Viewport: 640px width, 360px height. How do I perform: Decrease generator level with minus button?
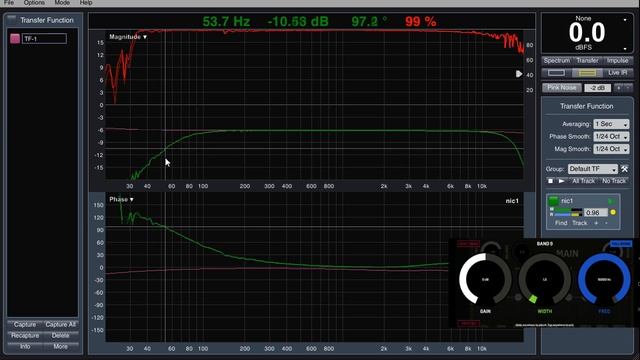[x=628, y=88]
